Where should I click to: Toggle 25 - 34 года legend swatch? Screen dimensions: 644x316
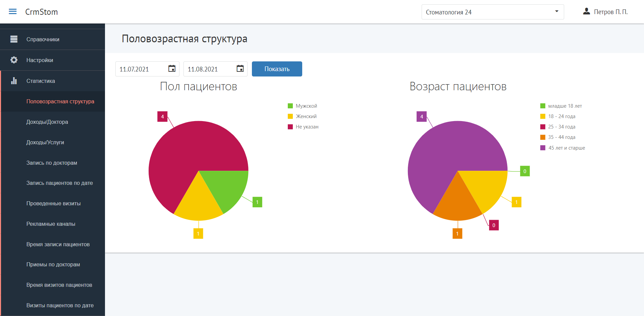543,127
